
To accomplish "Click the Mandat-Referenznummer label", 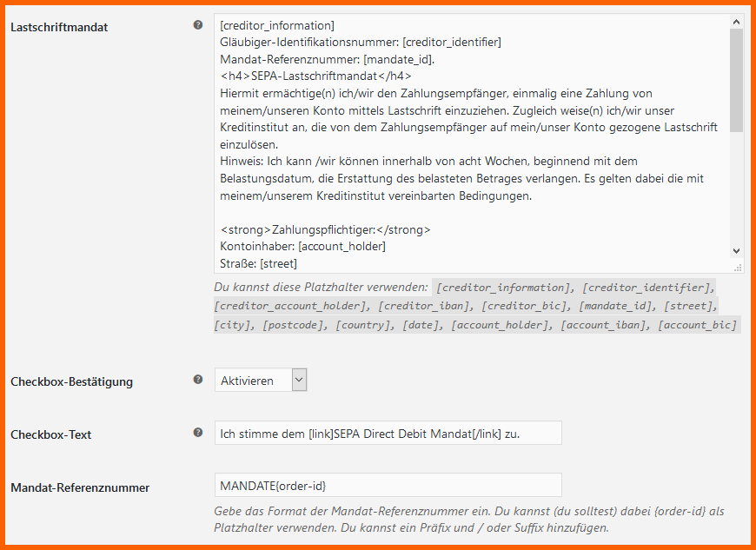I will click(x=80, y=487).
